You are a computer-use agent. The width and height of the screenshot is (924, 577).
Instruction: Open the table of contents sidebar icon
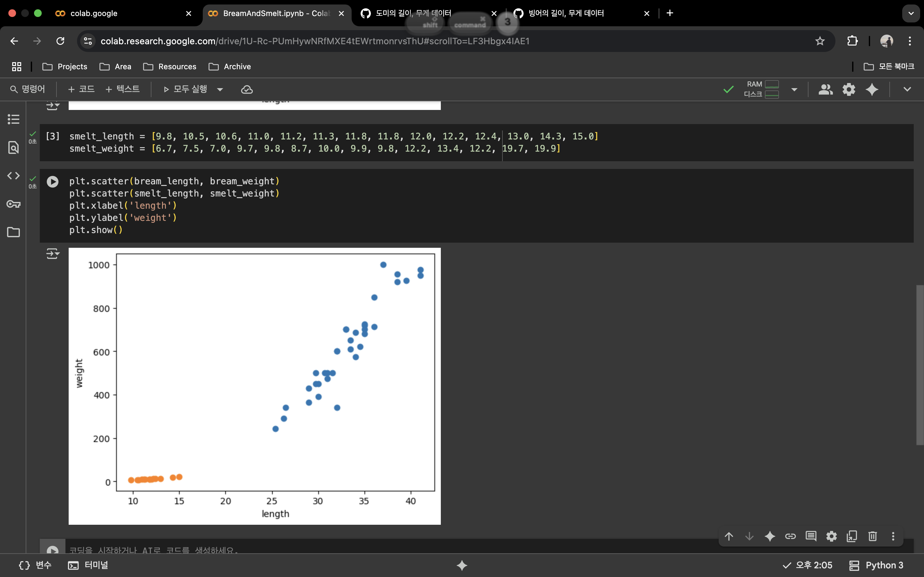tap(13, 120)
